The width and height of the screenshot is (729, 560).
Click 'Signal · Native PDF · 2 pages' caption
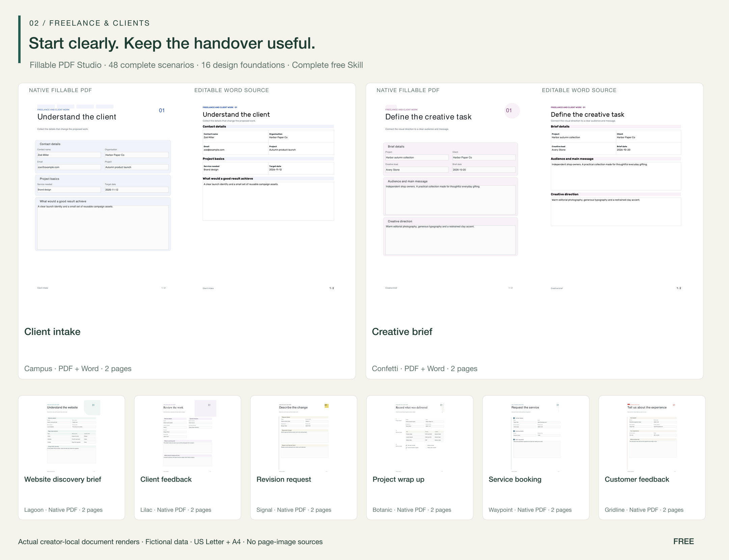coord(294,510)
